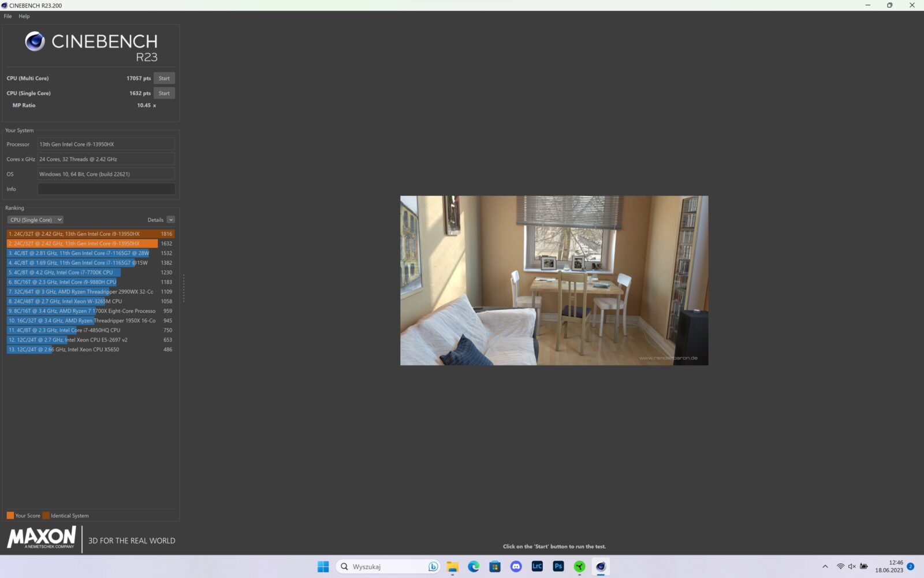
Task: Toggle the Details view arrow in Ranking
Action: click(x=170, y=220)
